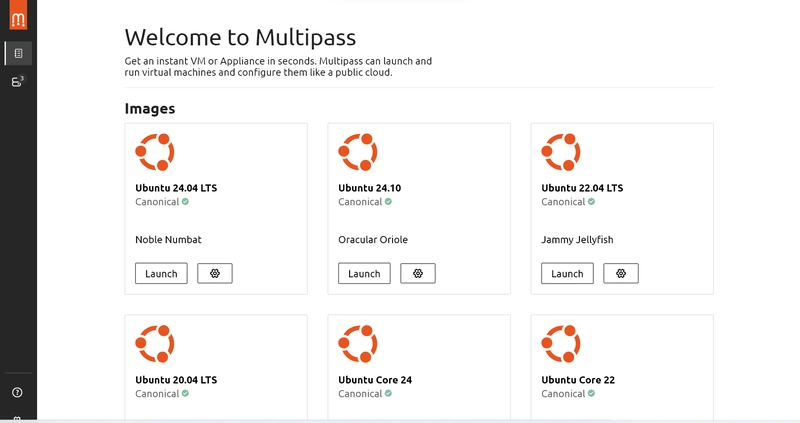This screenshot has height=423, width=800.
Task: Click verified badge on Ubuntu Core 22
Action: coord(591,393)
